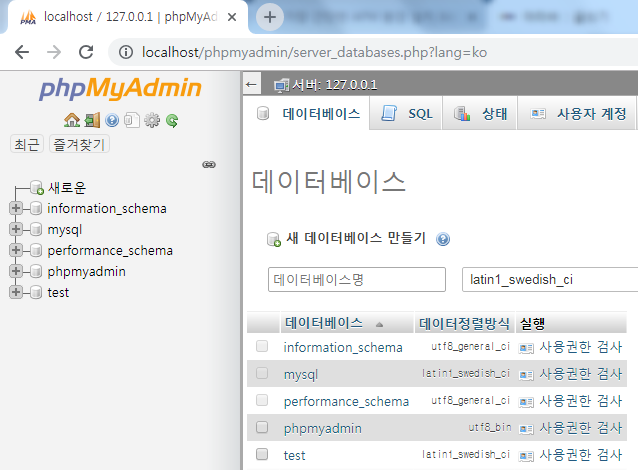Expand performance_schema in navigation tree
This screenshot has height=470, width=638.
click(16, 250)
